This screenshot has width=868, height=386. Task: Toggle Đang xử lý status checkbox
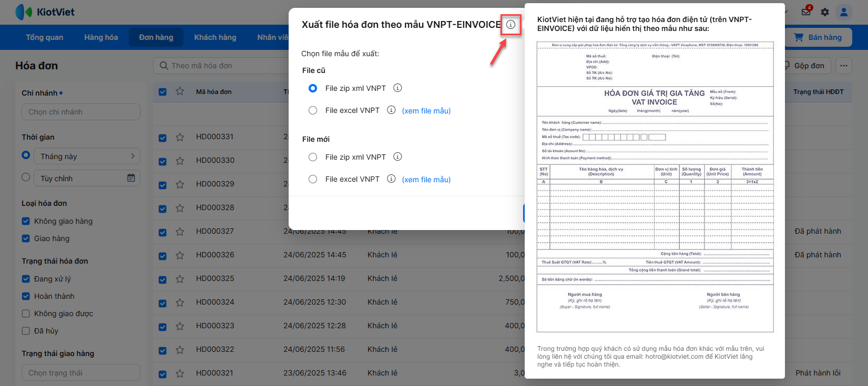click(x=26, y=279)
